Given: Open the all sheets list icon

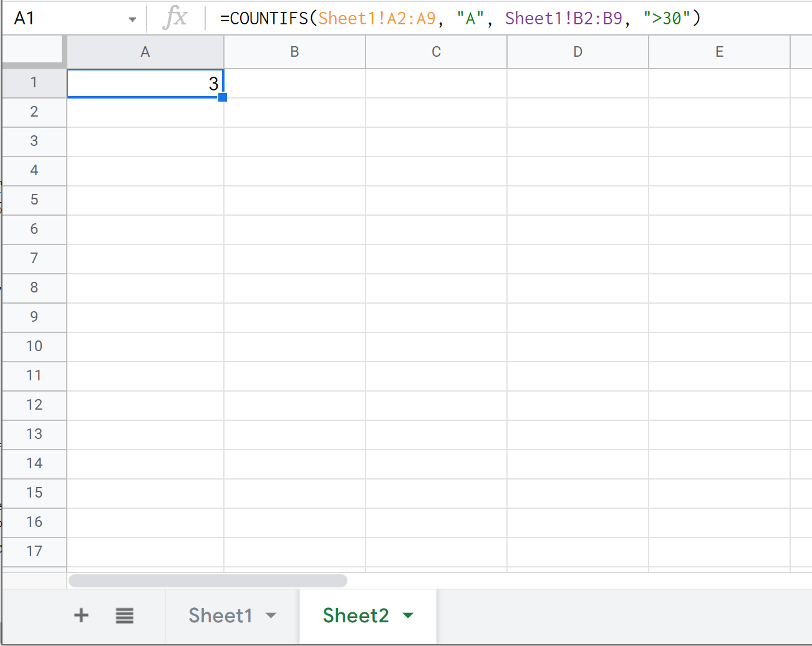Looking at the screenshot, I should pyautogui.click(x=125, y=615).
